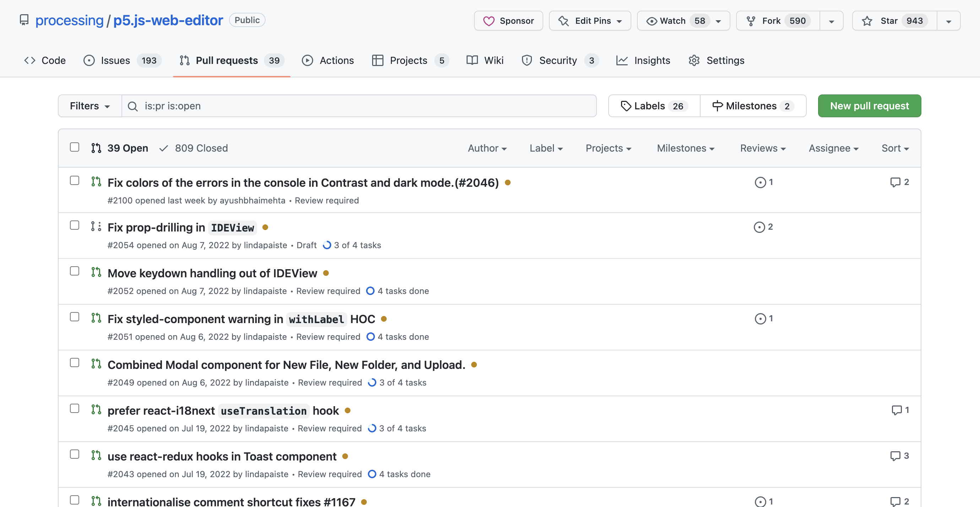Open the processing organization link
The width and height of the screenshot is (980, 507).
pyautogui.click(x=69, y=20)
